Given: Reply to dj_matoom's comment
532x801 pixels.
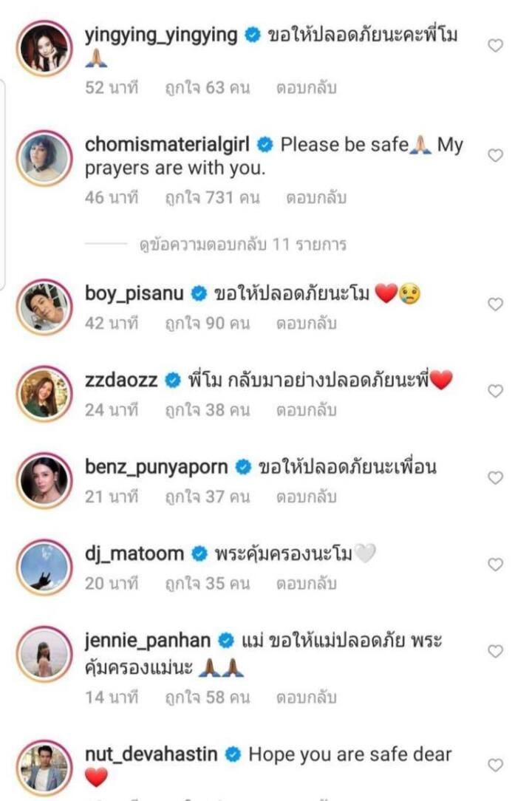Looking at the screenshot, I should click(x=306, y=583).
